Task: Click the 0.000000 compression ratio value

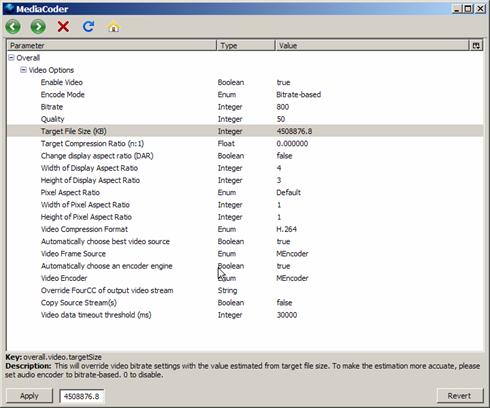Action: 292,144
